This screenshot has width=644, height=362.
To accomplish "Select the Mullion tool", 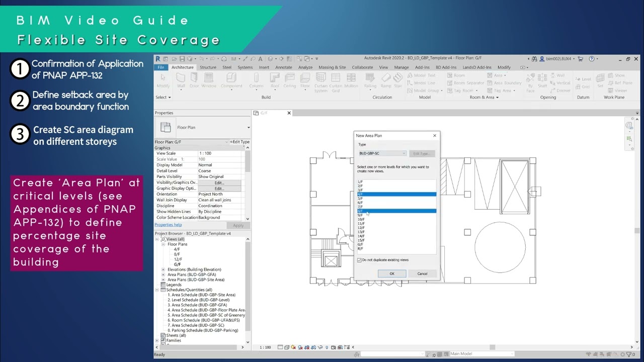I will (x=351, y=79).
